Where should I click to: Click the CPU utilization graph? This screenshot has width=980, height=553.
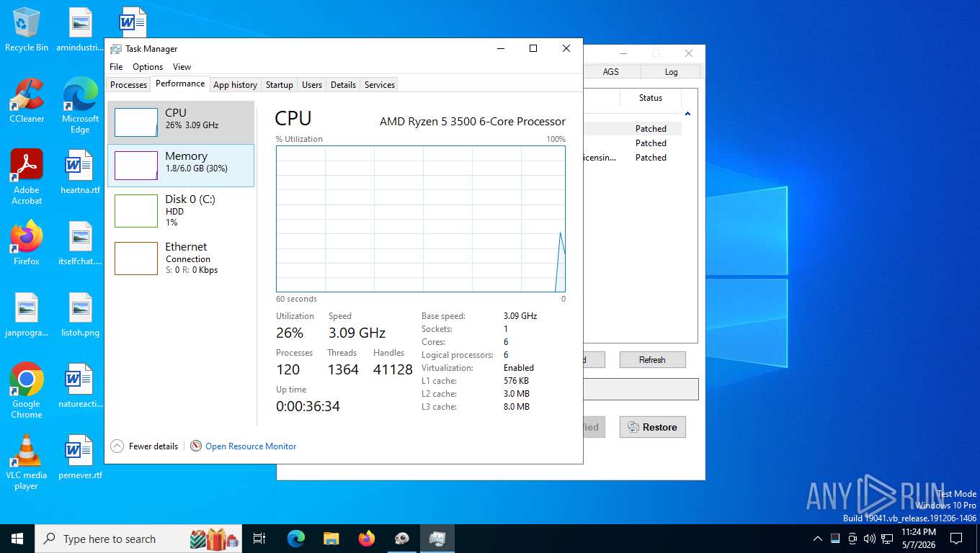(421, 219)
